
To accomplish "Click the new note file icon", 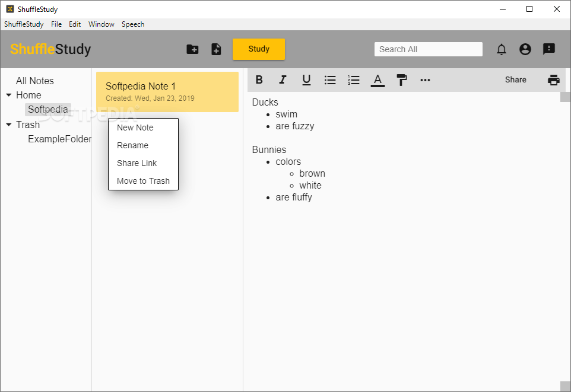I will tap(216, 49).
